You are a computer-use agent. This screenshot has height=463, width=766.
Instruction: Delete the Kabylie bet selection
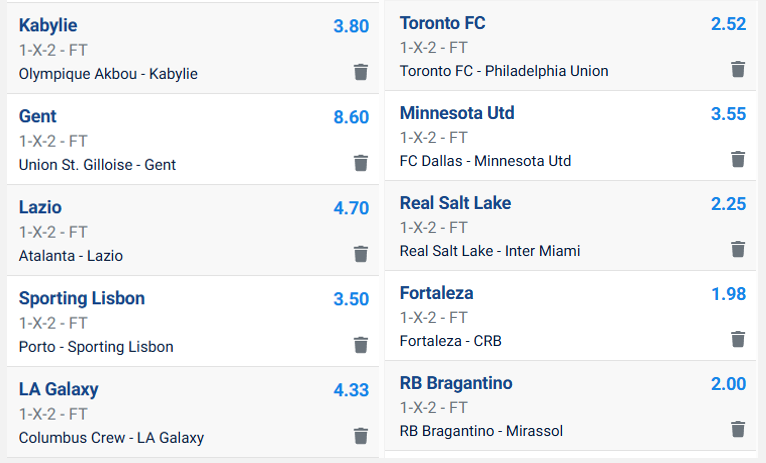361,72
